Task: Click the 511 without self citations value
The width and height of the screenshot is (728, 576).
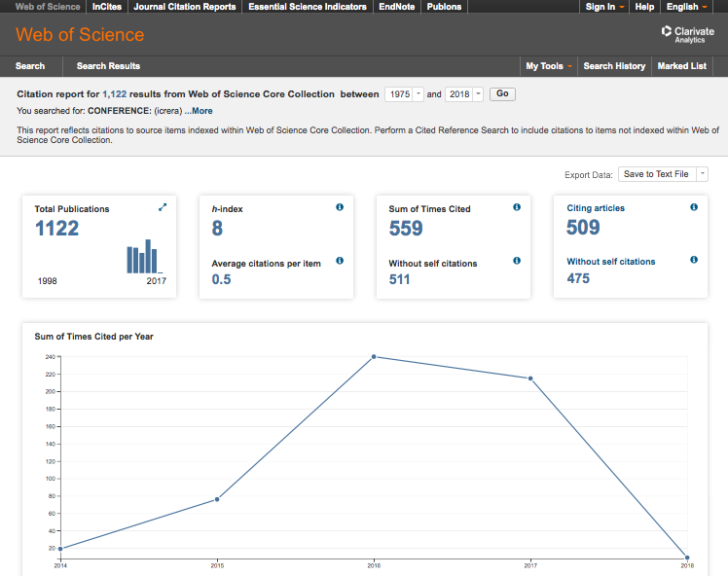Action: pyautogui.click(x=399, y=279)
